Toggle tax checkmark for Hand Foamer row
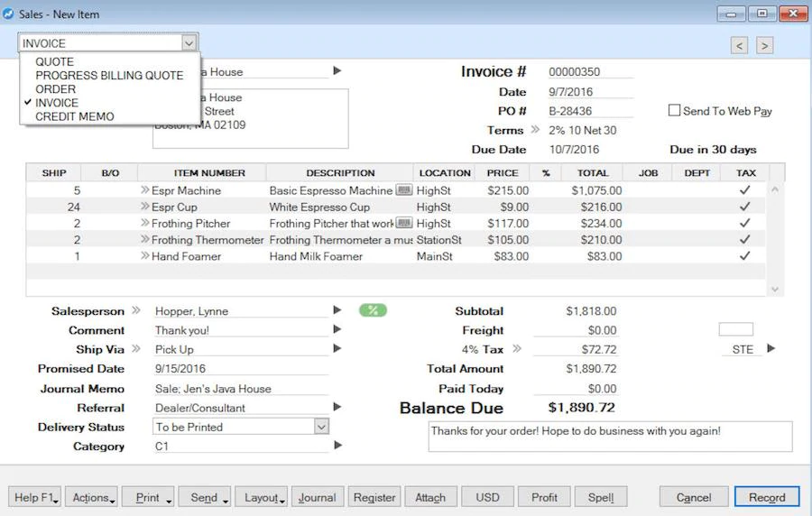The height and width of the screenshot is (516, 812). (744, 256)
